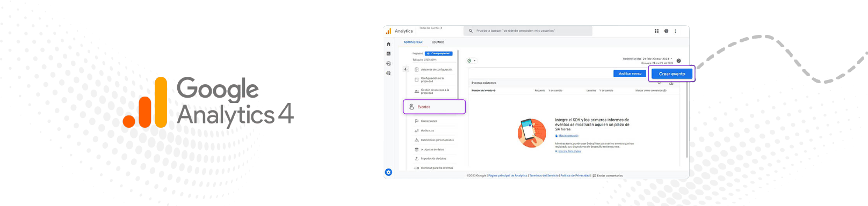Click the Analytics logo in header
Screen dimensions: 868x206
pyautogui.click(x=388, y=31)
